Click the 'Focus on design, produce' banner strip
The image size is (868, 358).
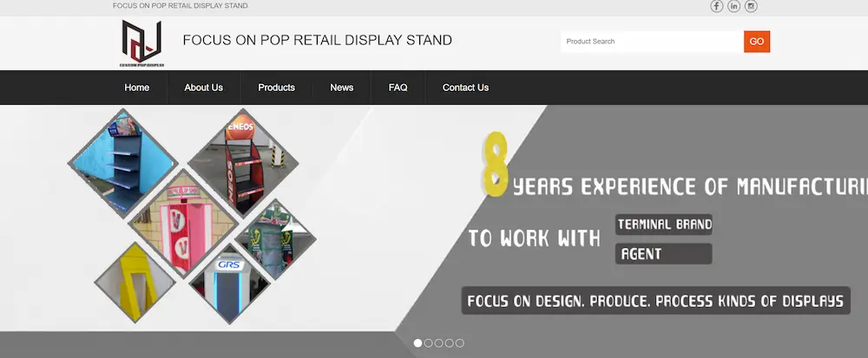(x=655, y=301)
